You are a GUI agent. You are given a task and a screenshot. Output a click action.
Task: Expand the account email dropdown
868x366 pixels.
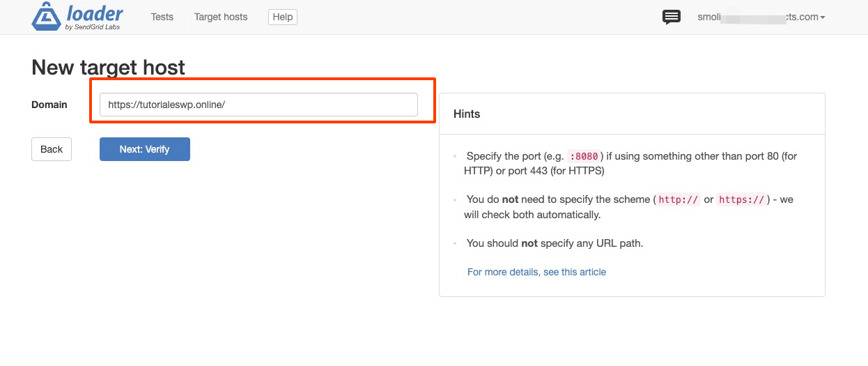(759, 17)
